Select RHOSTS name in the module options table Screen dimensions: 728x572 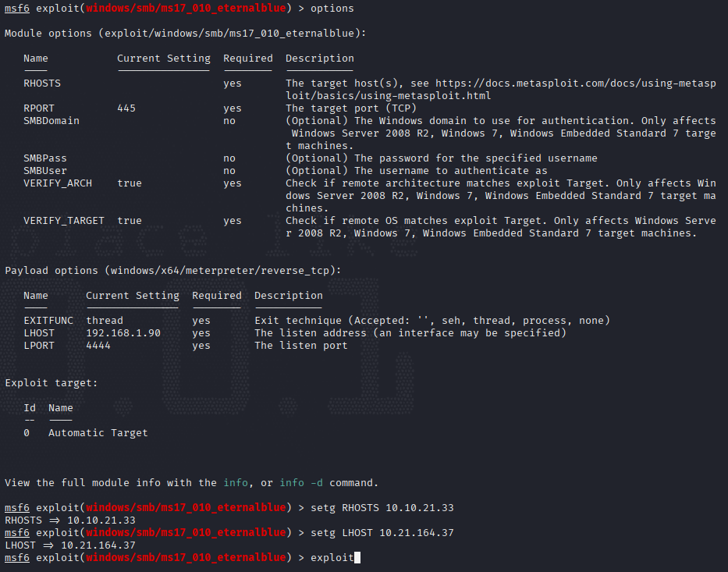[x=42, y=83]
